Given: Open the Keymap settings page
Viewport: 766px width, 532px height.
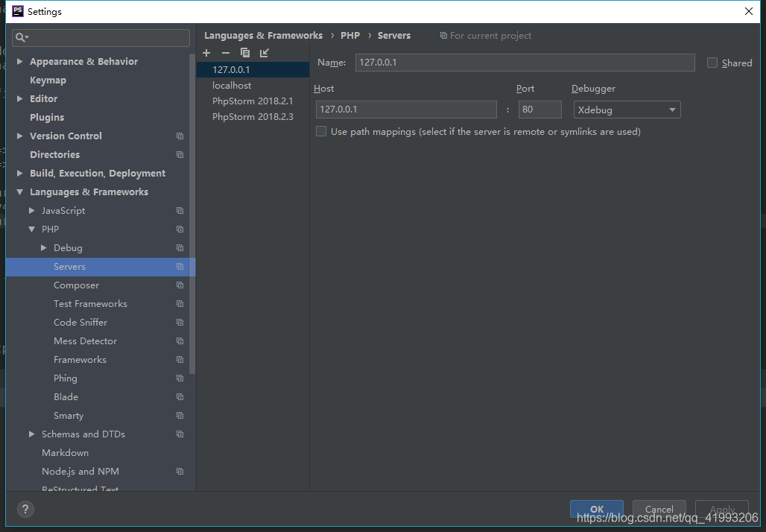Looking at the screenshot, I should click(48, 80).
